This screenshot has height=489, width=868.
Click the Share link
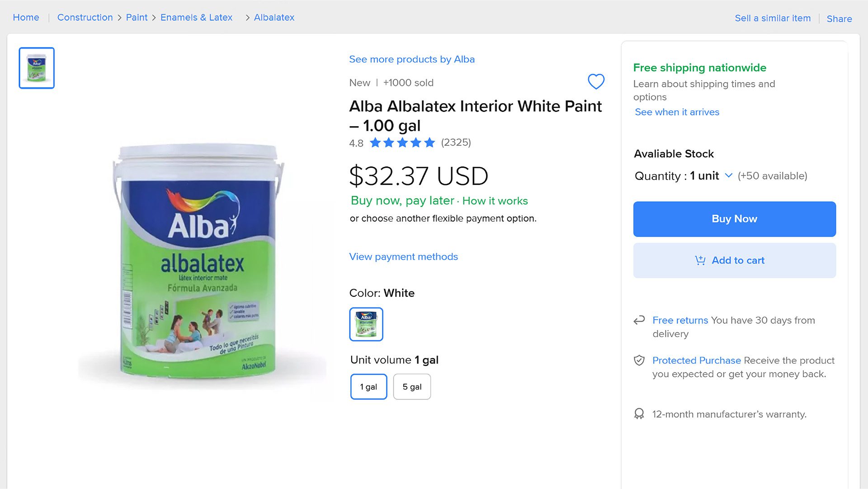click(839, 19)
